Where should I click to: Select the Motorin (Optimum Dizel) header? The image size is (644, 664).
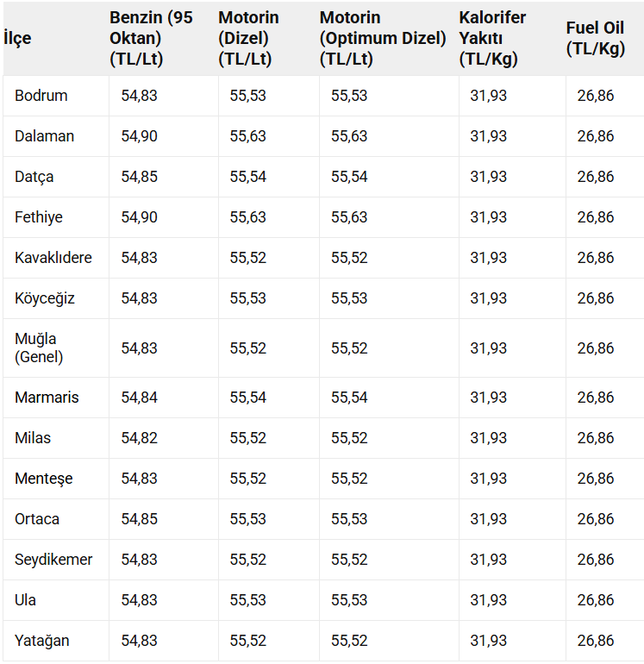383,38
